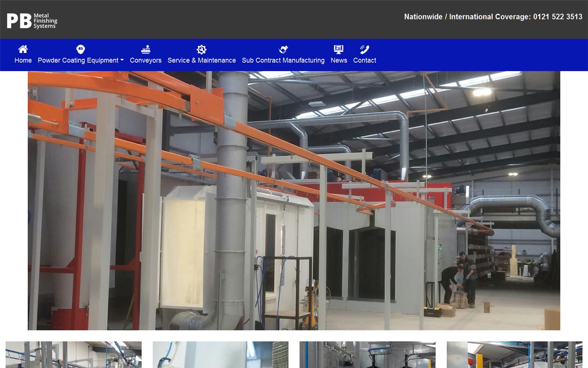Go to the Contact page
The height and width of the screenshot is (368, 588).
click(365, 60)
